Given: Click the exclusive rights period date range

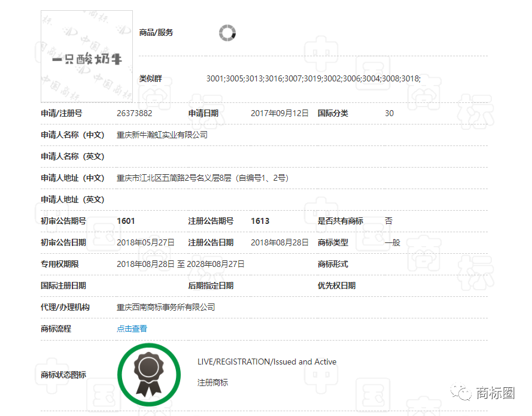Looking at the screenshot, I should coord(181,264).
